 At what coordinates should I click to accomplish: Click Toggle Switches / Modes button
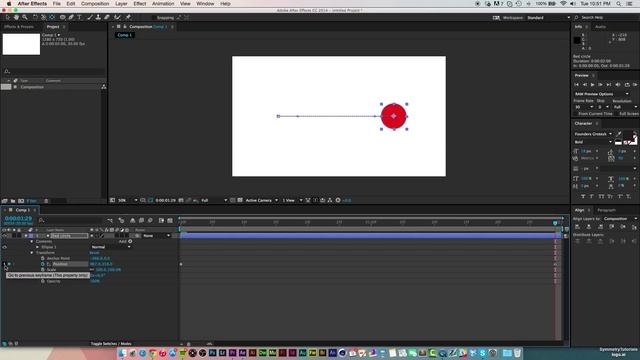coord(111,344)
